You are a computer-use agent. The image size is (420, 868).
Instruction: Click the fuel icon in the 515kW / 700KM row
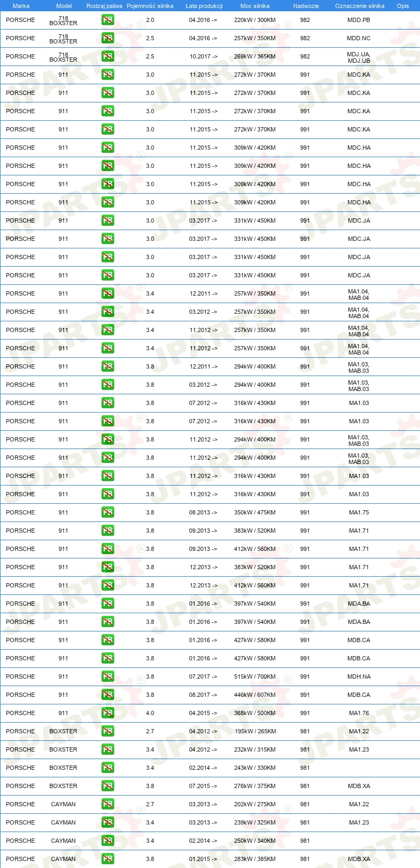tap(108, 676)
